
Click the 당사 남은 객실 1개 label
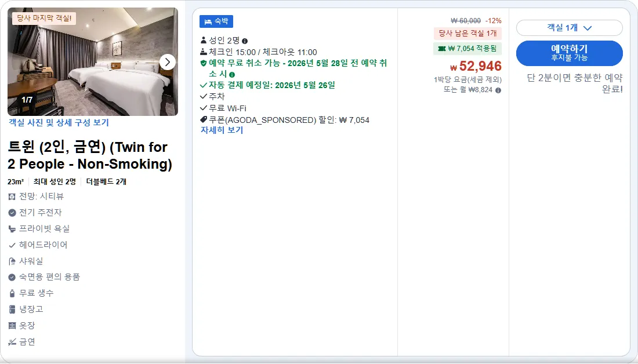(467, 33)
